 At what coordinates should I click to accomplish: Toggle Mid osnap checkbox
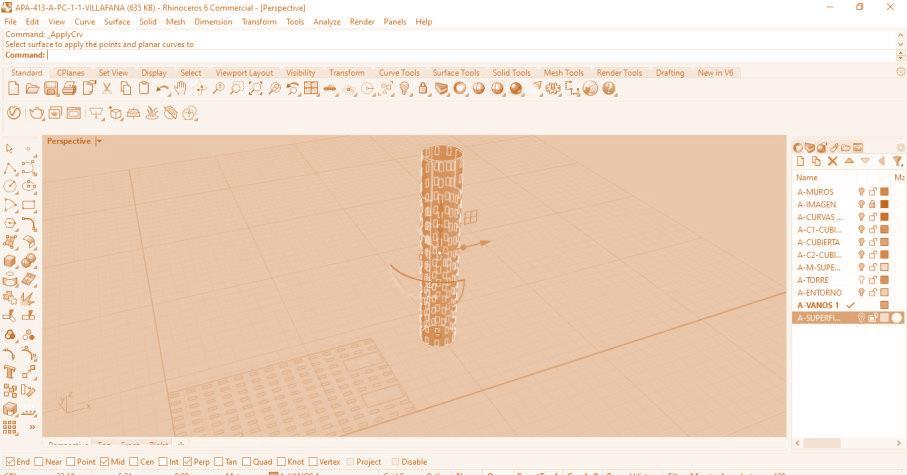105,462
